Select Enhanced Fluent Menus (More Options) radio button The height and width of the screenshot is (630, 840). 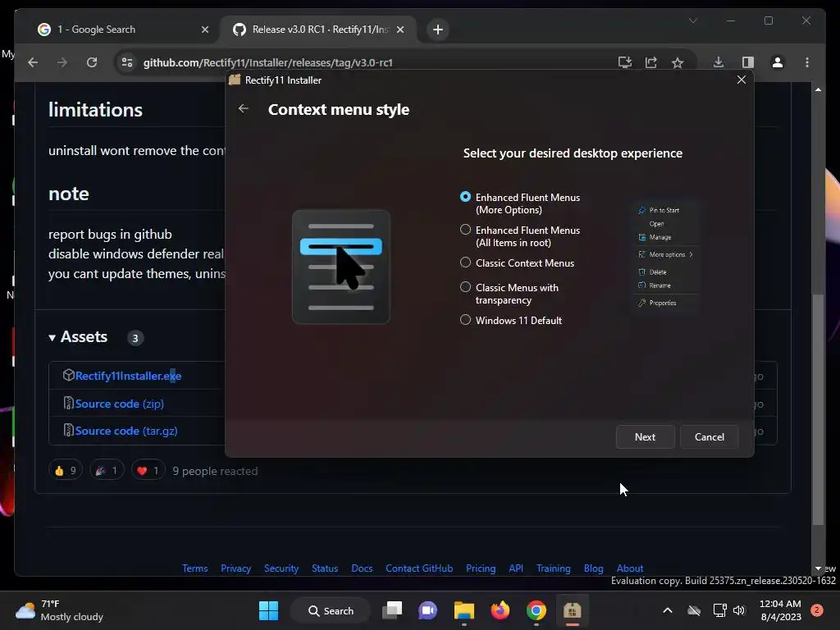(466, 197)
